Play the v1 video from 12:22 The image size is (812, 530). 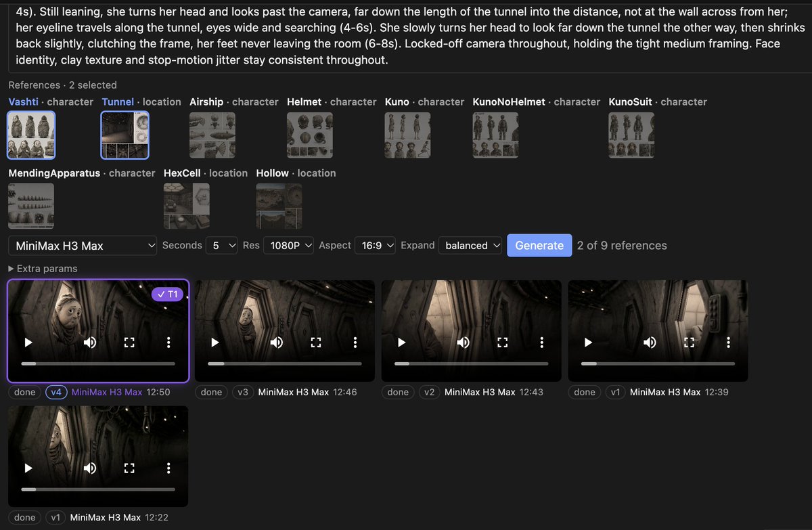click(x=28, y=468)
